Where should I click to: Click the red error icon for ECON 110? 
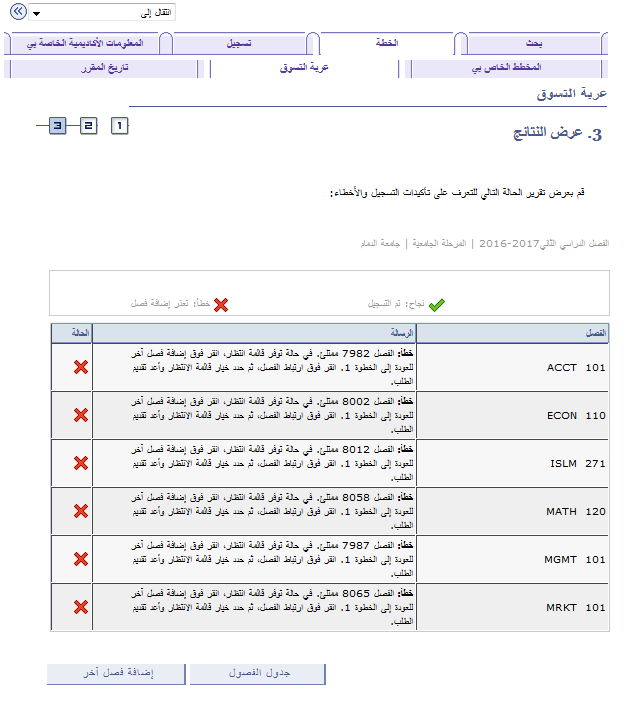pyautogui.click(x=81, y=415)
